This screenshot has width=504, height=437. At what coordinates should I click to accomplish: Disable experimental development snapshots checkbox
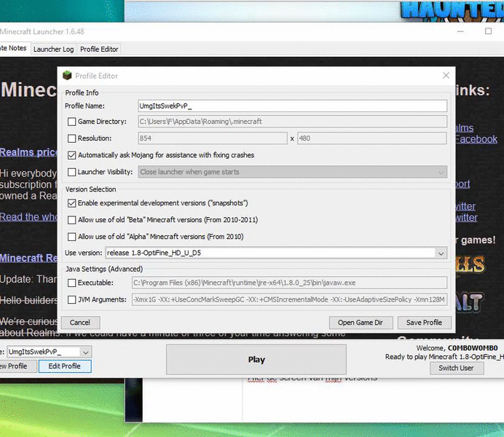pos(71,203)
